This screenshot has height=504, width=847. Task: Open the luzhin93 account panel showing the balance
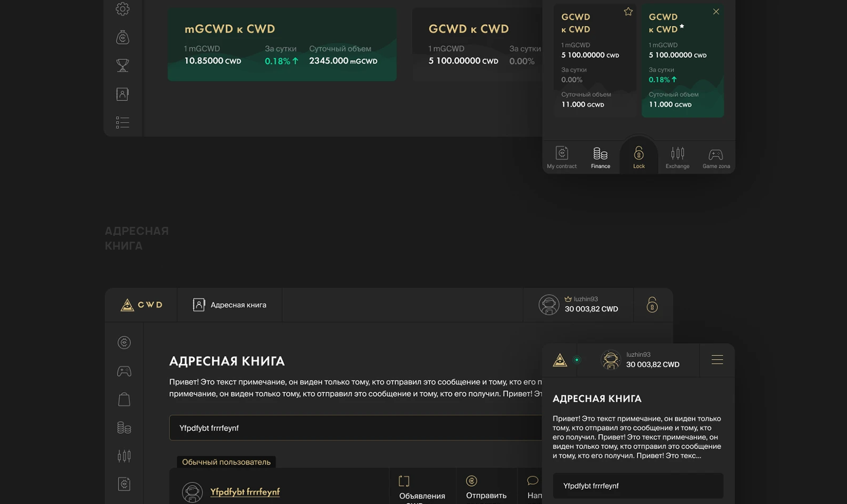[x=578, y=305]
